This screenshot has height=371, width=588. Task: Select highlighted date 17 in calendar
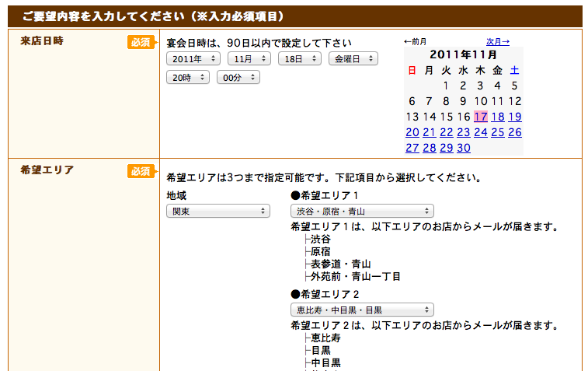click(x=480, y=117)
